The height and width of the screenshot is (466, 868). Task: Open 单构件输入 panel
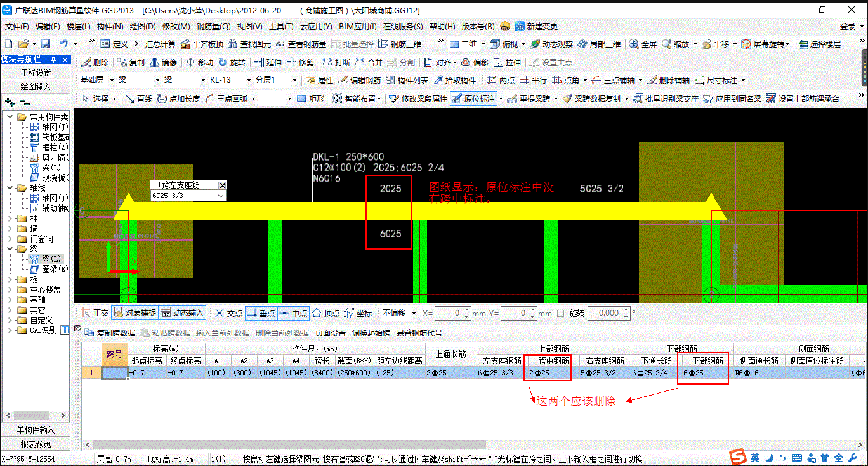(36, 430)
